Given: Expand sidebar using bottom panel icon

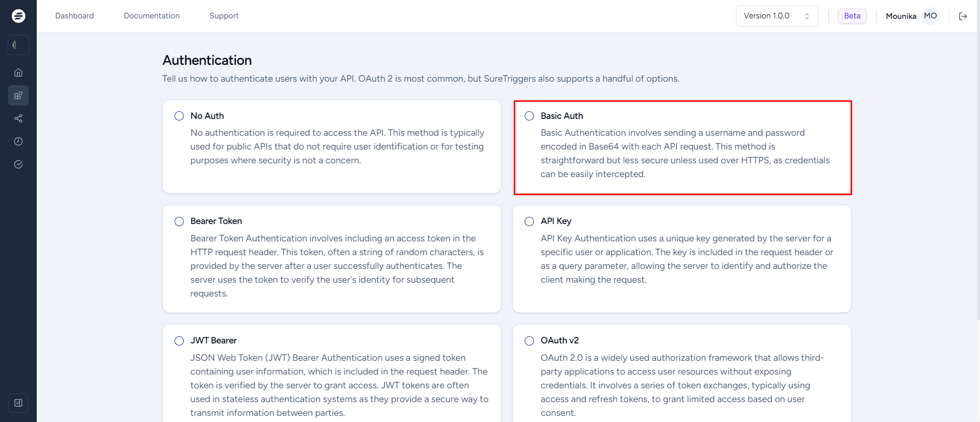Looking at the screenshot, I should coord(18,403).
